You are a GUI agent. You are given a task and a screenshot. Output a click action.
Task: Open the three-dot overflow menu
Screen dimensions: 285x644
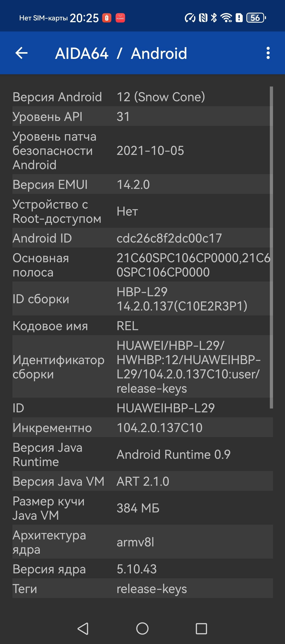(268, 53)
